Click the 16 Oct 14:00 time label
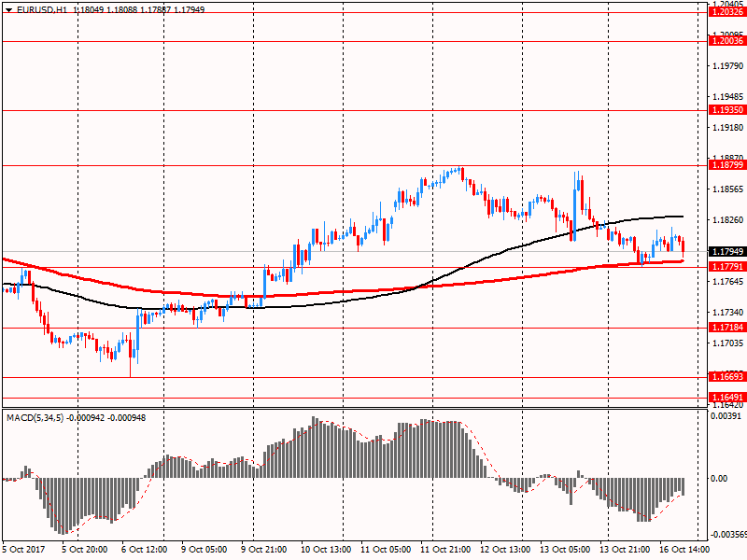The height and width of the screenshot is (560, 747). [685, 549]
